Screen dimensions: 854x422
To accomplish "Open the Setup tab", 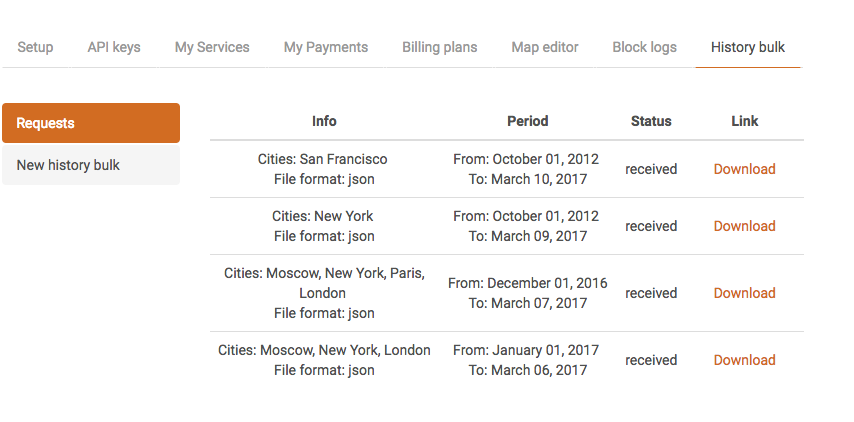I will coord(35,47).
